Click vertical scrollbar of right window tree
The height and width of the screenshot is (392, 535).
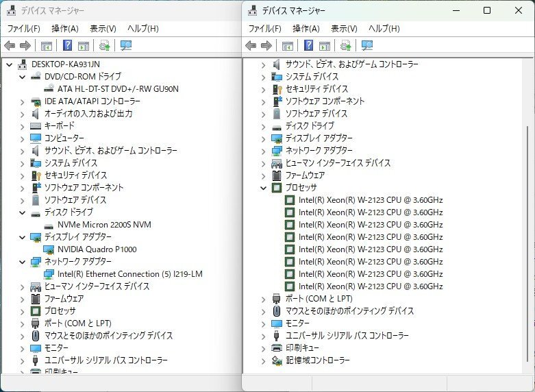(527, 244)
